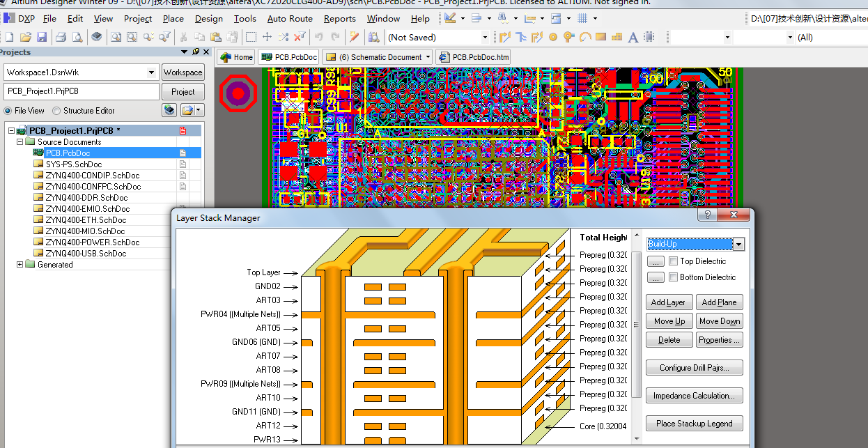
Task: Select the Place Via tool
Action: [568, 37]
